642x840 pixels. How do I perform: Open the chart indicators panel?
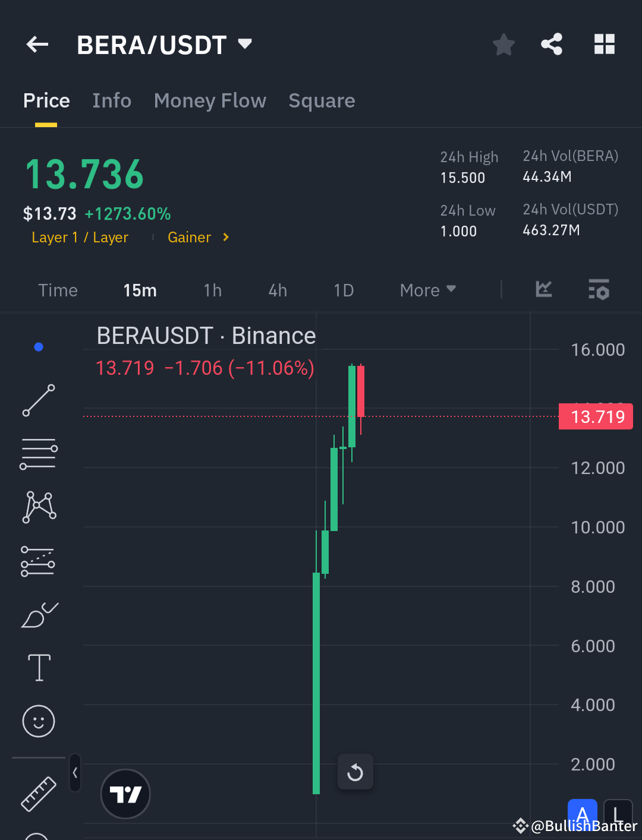pyautogui.click(x=543, y=290)
